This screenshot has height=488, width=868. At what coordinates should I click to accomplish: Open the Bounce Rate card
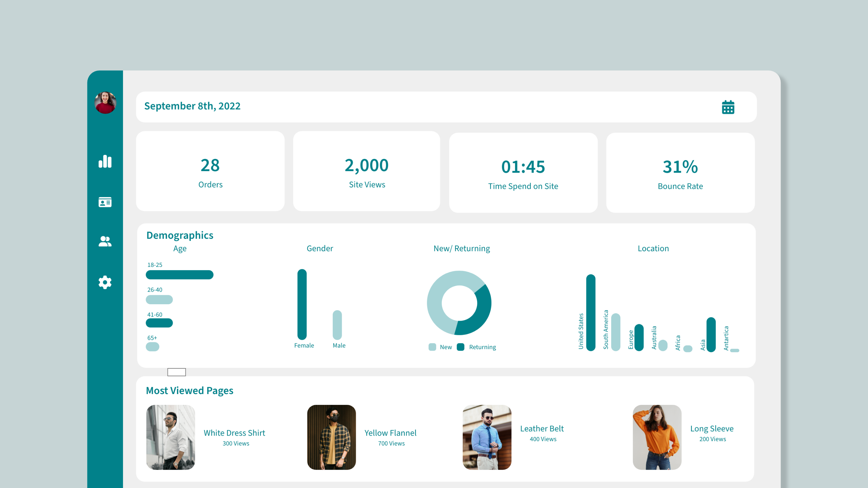coord(680,172)
